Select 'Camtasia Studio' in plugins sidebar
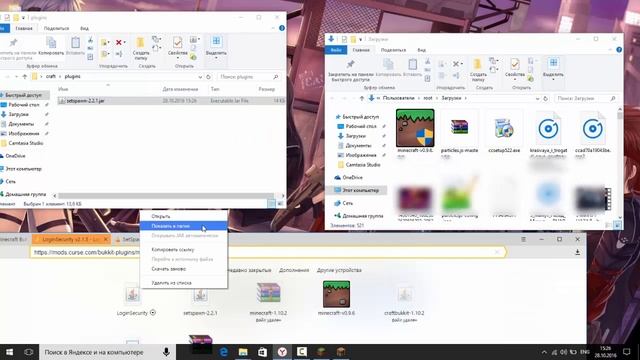 pos(25,143)
